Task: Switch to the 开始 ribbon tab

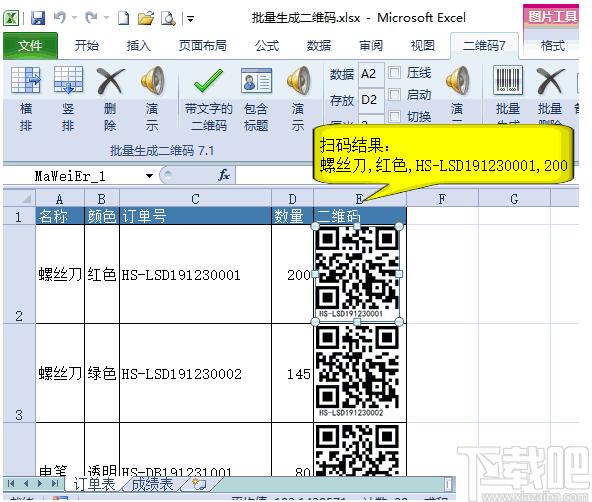Action: click(x=86, y=46)
